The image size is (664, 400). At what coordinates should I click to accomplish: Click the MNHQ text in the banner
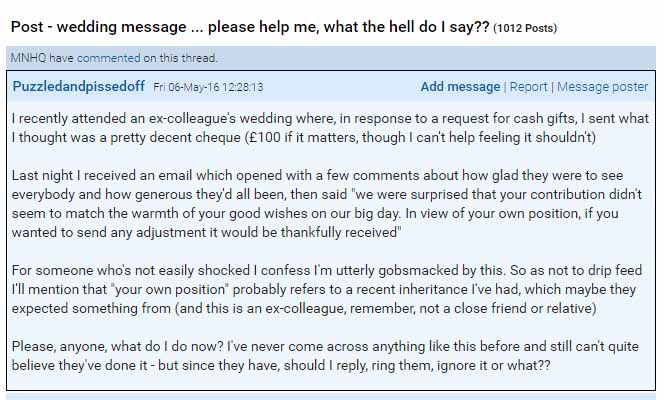pos(28,58)
